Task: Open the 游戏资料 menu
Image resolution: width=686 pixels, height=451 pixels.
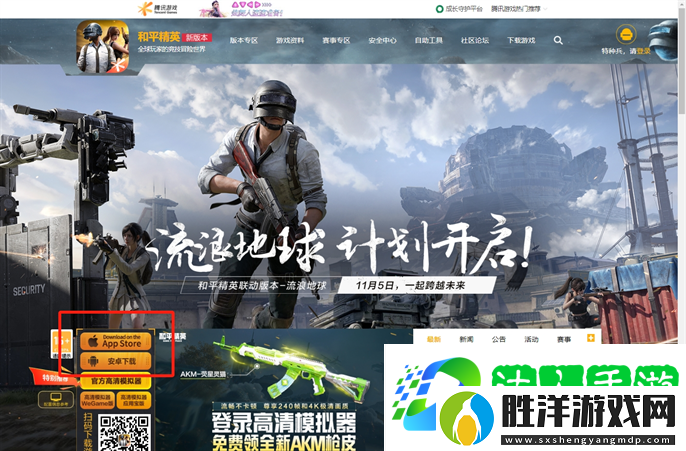Action: 290,40
